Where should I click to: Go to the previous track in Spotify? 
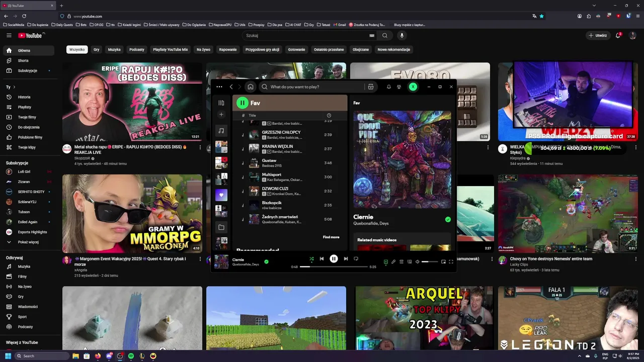click(321, 258)
